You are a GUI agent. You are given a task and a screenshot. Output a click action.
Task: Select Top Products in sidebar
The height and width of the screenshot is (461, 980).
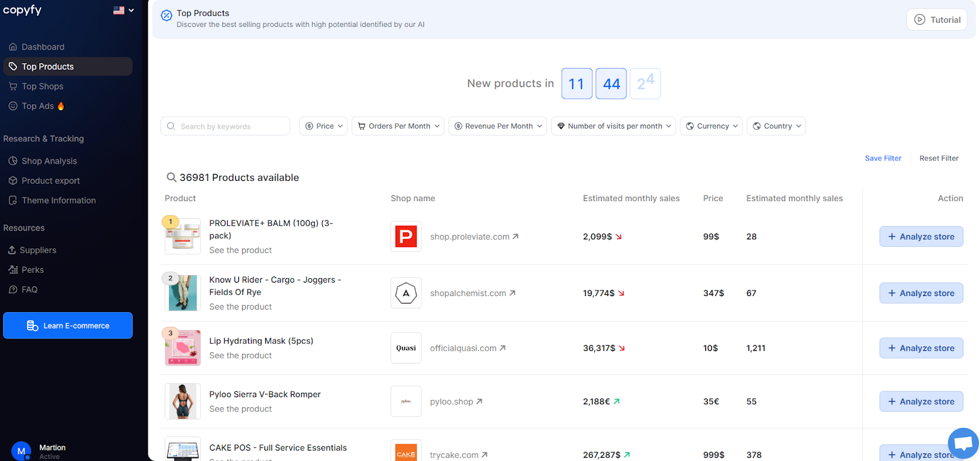coord(68,66)
